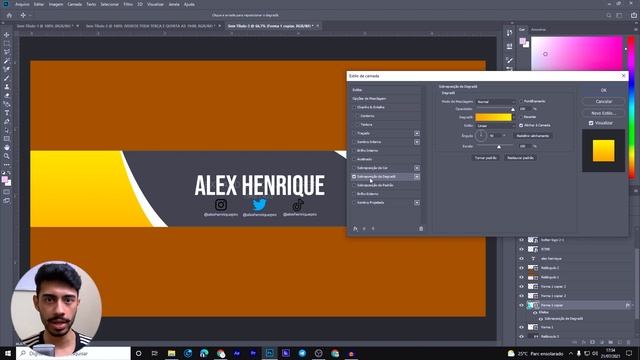Toggle the Sobreposição de Degradê checkbox
Viewport: 640px width, 360px height.
pyautogui.click(x=354, y=177)
